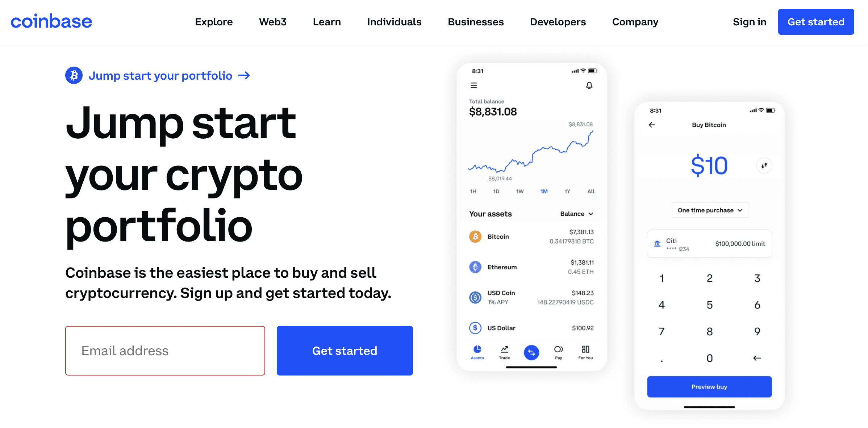The image size is (868, 428).
Task: Toggle the notification bell icon
Action: click(x=589, y=85)
